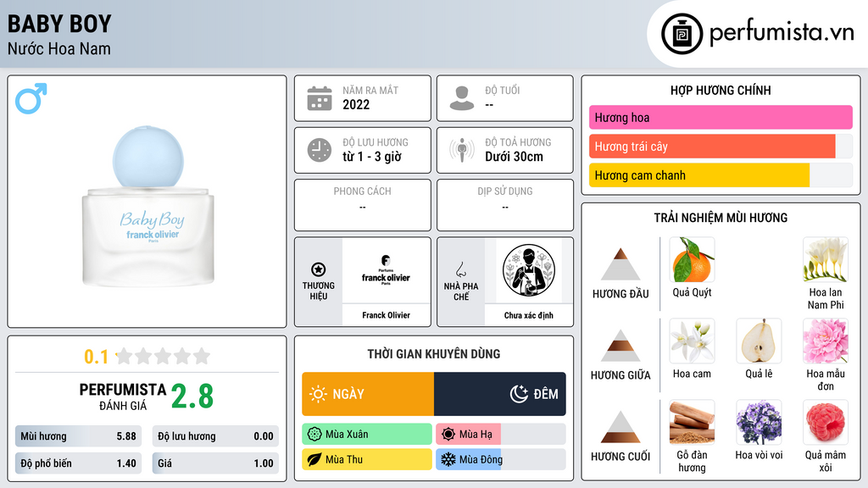The image size is (868, 488).
Task: Click the Giá 1.00 score box
Action: [x=215, y=463]
